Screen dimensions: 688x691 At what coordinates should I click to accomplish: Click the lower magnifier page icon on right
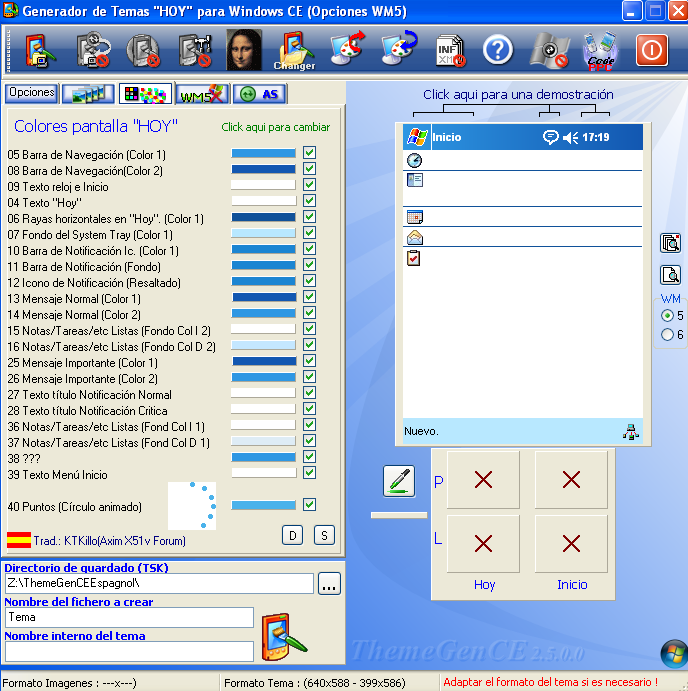coord(670,275)
